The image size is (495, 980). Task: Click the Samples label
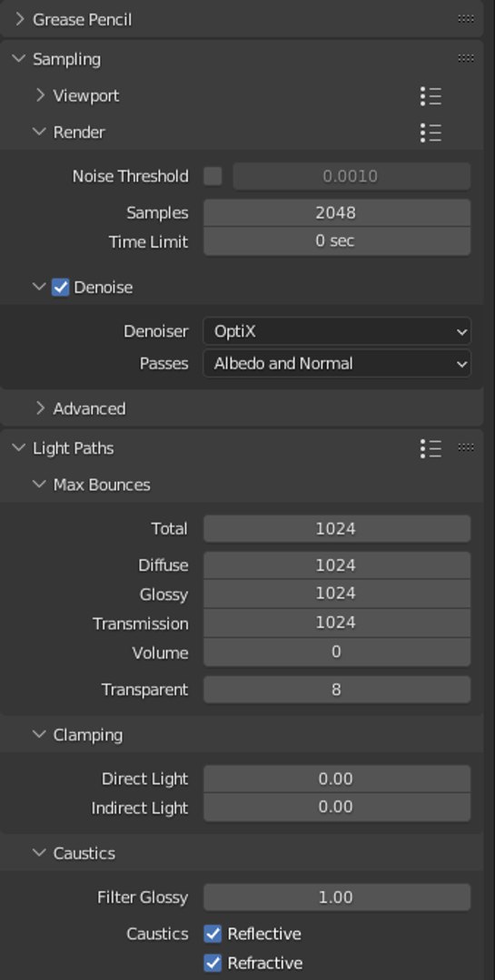coord(157,213)
